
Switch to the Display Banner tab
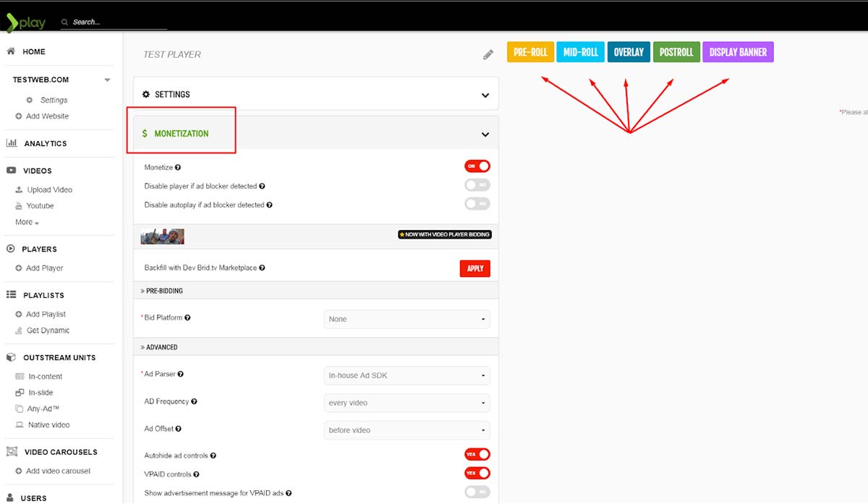738,52
